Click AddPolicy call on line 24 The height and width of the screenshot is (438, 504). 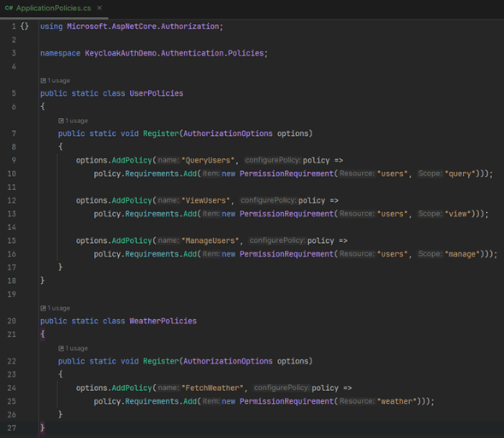coord(132,388)
